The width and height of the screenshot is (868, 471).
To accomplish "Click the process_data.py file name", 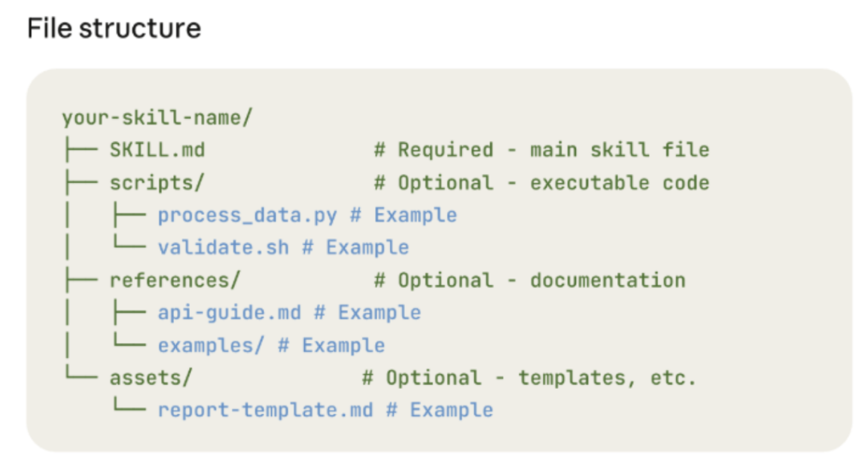I will (x=248, y=215).
